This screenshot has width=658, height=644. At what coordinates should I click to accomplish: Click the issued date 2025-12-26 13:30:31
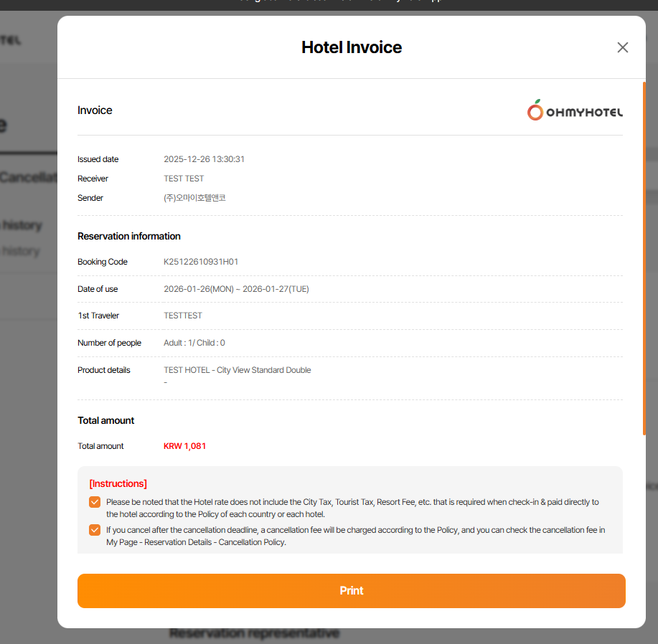point(204,159)
